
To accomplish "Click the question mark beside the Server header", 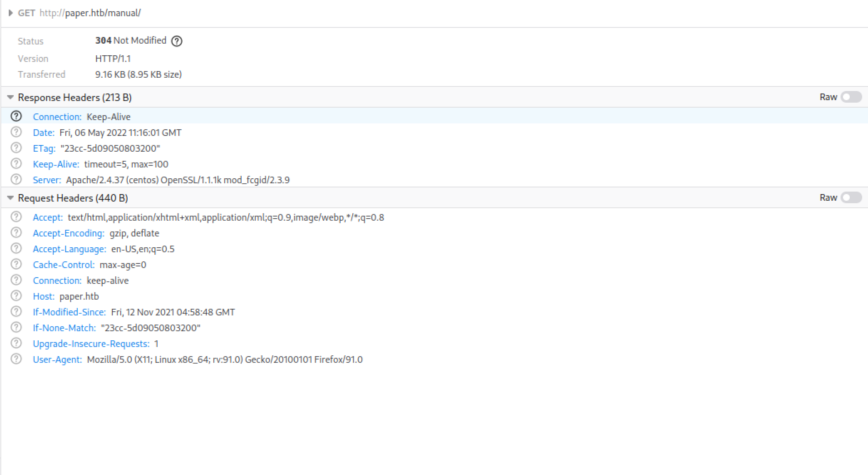I will click(x=16, y=180).
